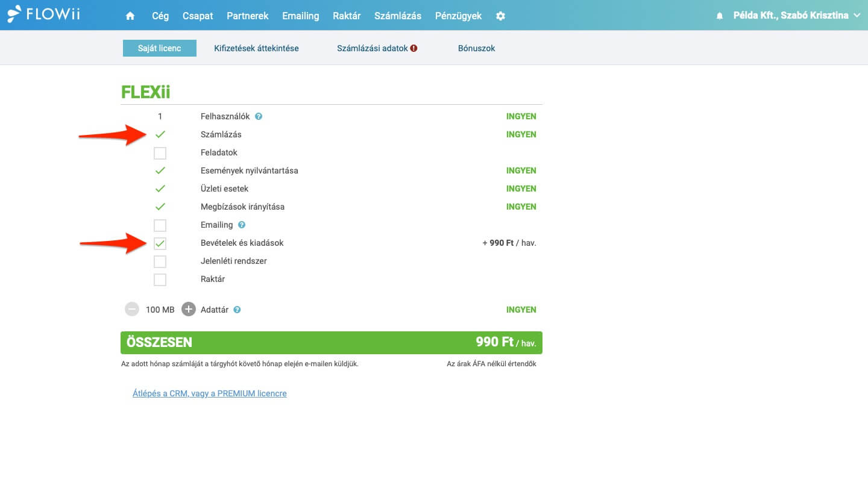Click the FLEXii license heading
The image size is (868, 503).
146,92
